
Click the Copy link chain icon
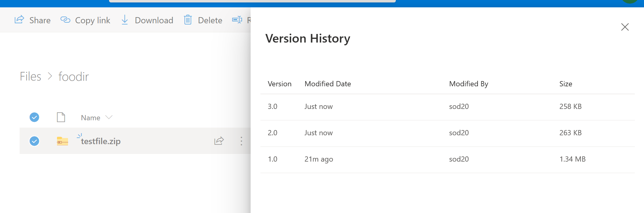coord(65,20)
